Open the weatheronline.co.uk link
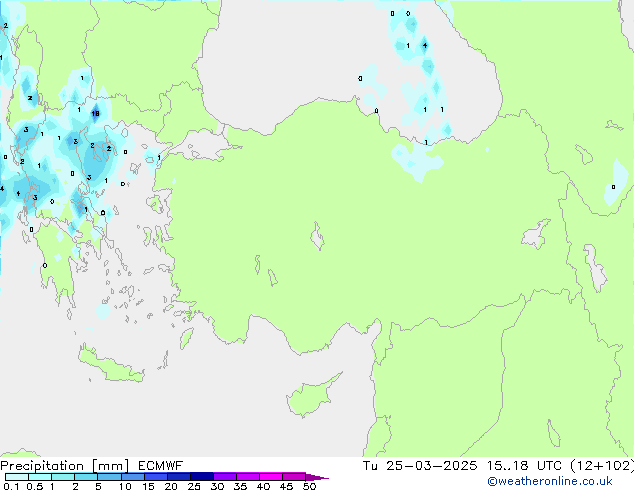Screen dimensions: 634x490 550,481
